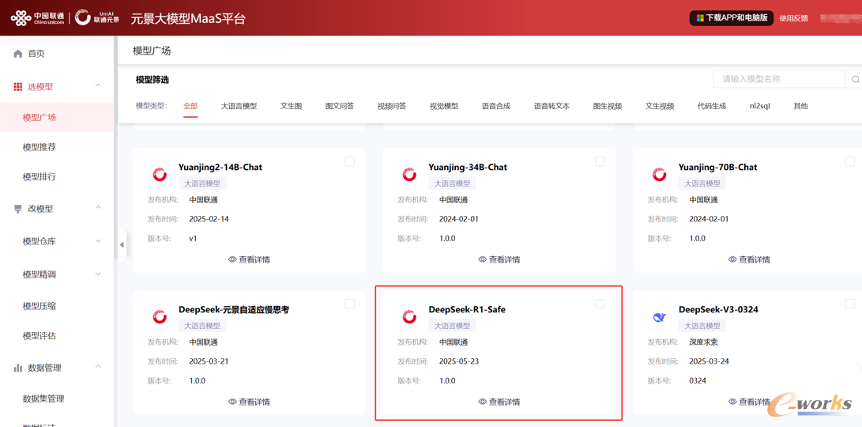Click the Yuanjing-34B-Chat model logo
Screen dimensions: 862x427
tap(410, 175)
